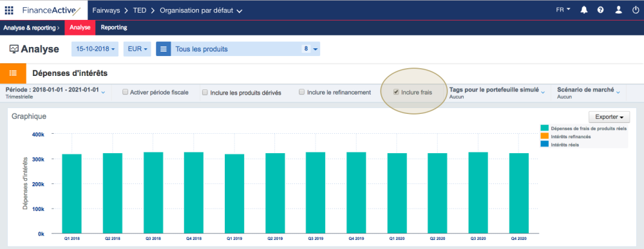Click the Trimestrielle period text
Screen dimensions: 644x249
[19, 97]
